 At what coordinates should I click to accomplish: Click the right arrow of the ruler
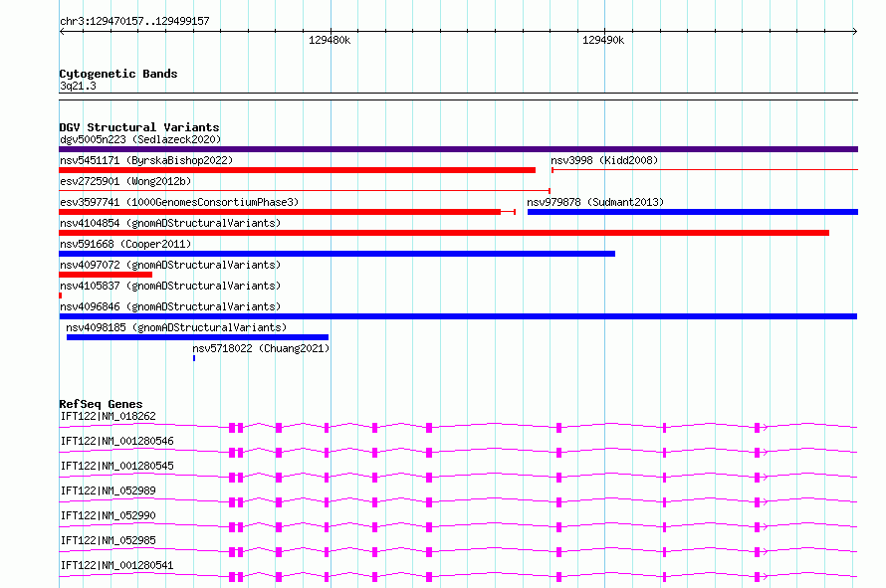coord(855,32)
